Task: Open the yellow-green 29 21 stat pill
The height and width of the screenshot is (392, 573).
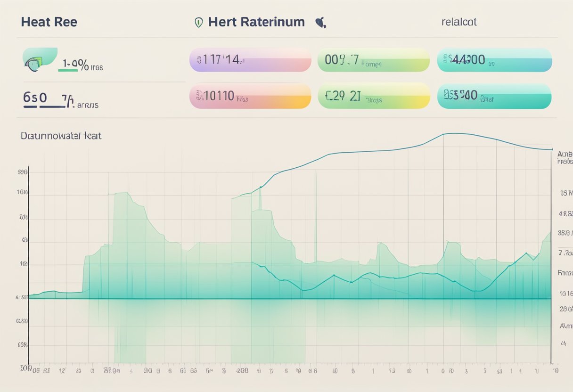Action: point(374,96)
